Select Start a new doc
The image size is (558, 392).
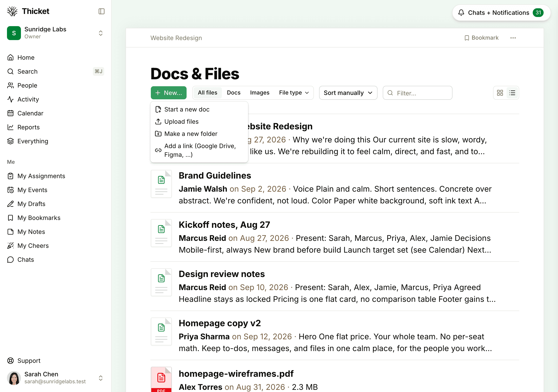click(x=199, y=110)
